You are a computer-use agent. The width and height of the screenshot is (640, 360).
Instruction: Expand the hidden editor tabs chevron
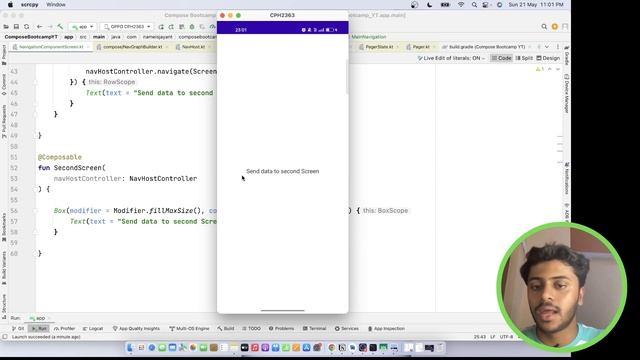[547, 47]
